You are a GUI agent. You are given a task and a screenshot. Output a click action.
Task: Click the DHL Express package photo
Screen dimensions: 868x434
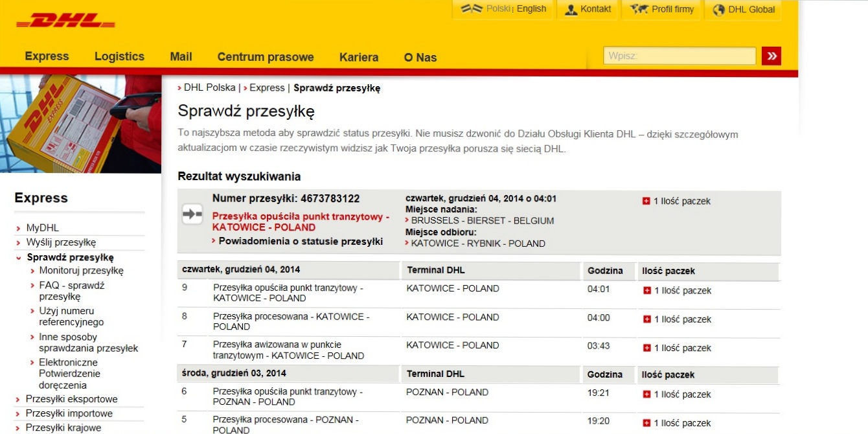(80, 124)
